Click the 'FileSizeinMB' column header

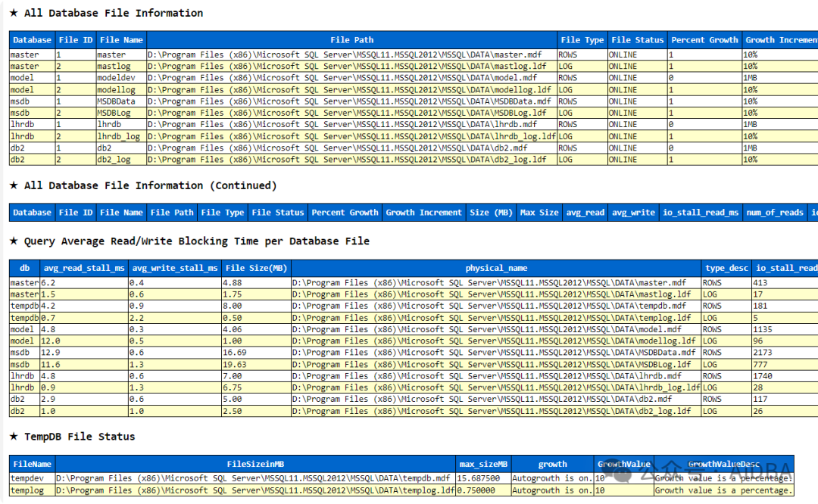point(255,464)
